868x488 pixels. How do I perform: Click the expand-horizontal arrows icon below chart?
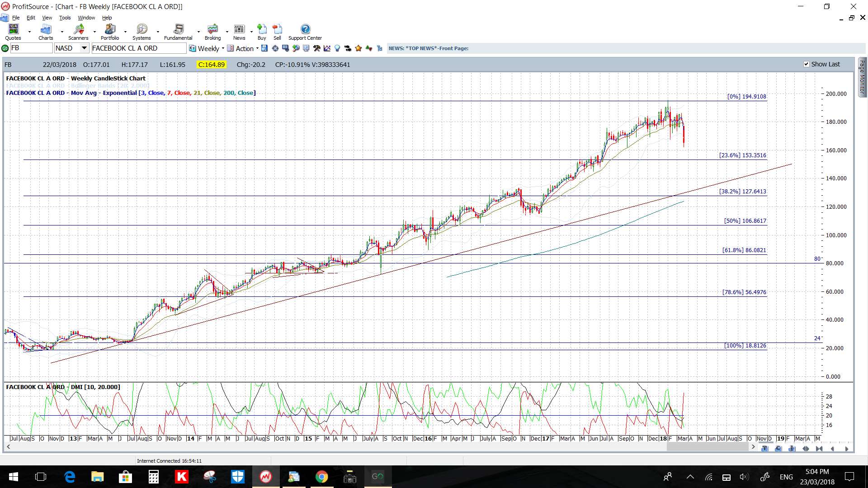[806, 449]
